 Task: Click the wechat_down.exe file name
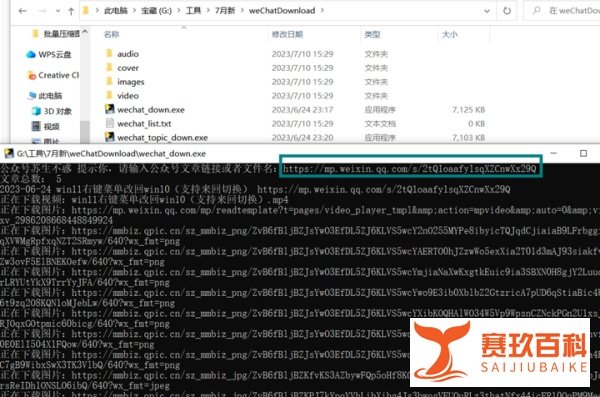(x=151, y=110)
